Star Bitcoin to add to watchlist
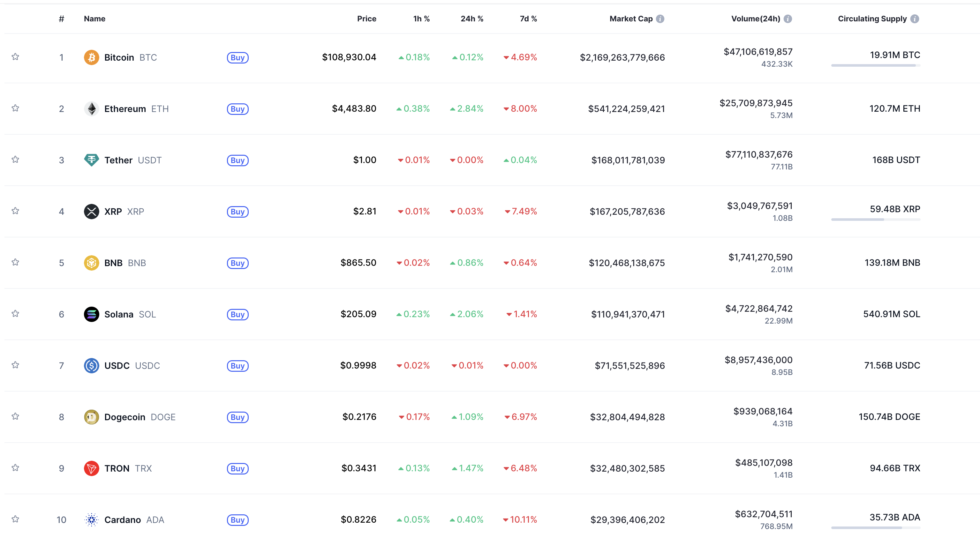 pos(15,57)
